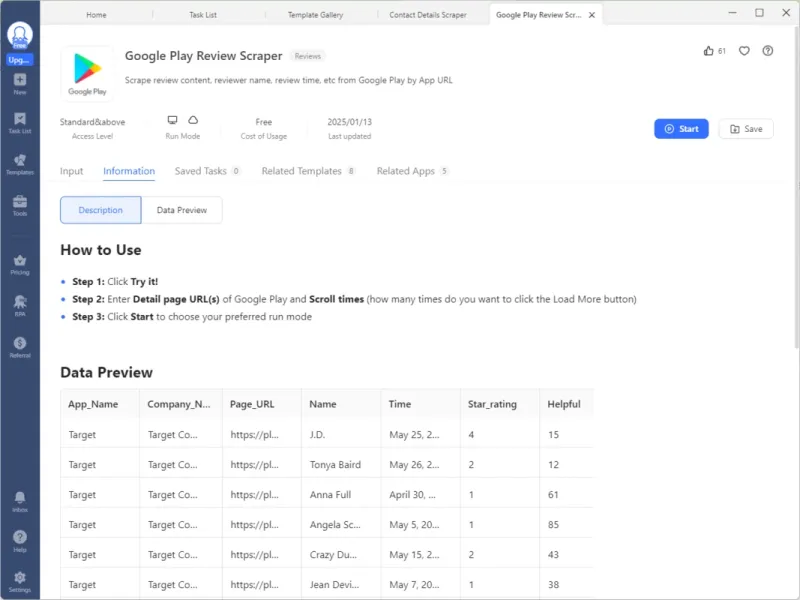Open the Inbox notifications
This screenshot has width=800, height=600.
(20, 502)
